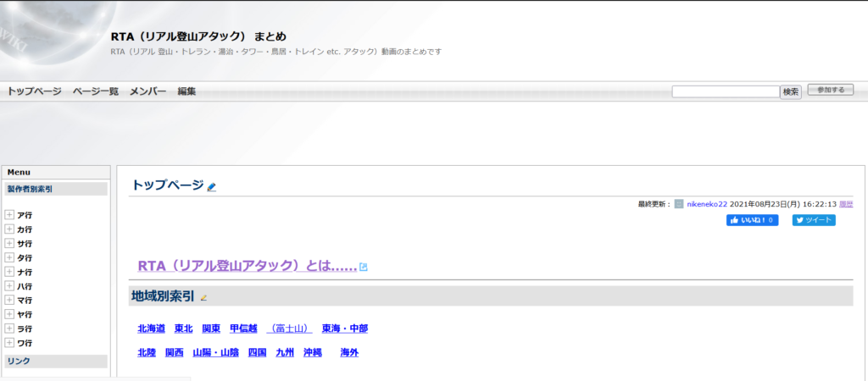Open the 北陸 region link
The height and width of the screenshot is (381, 868).
coord(147,353)
